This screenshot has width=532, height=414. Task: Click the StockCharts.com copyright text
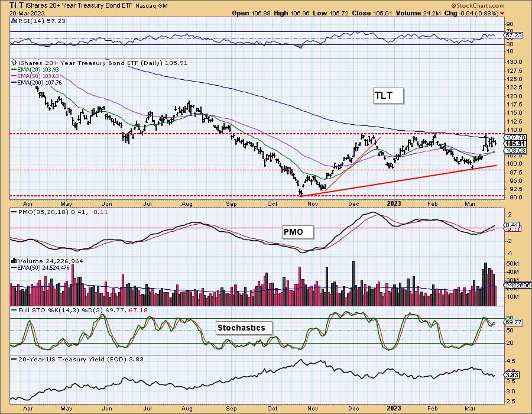(478, 5)
